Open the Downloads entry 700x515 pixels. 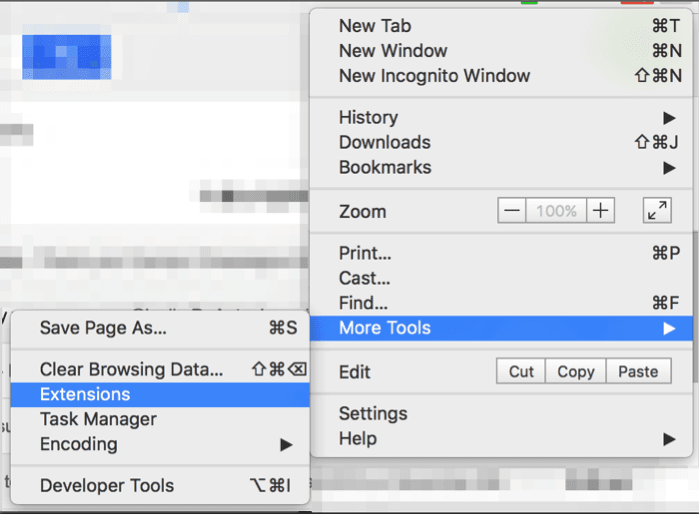384,143
